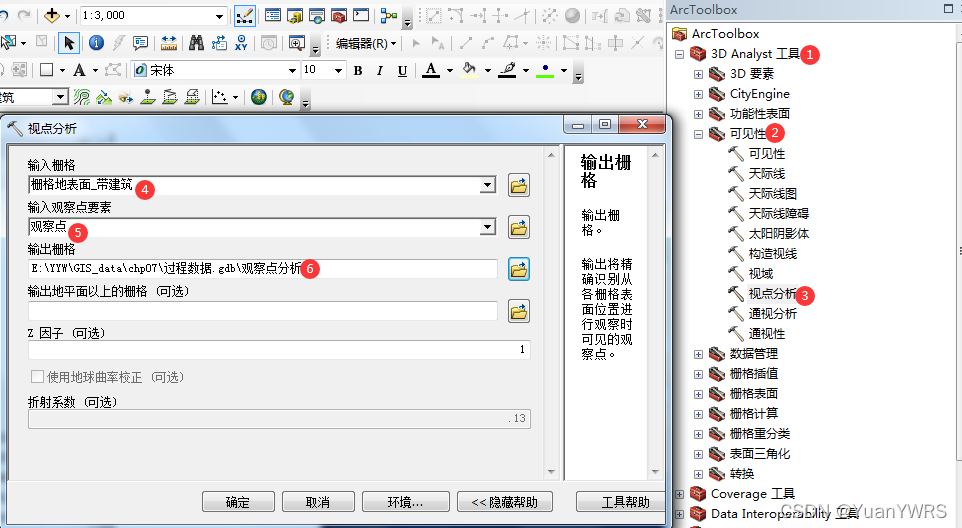Toggle underline text formatting
This screenshot has width=962, height=528.
402,71
